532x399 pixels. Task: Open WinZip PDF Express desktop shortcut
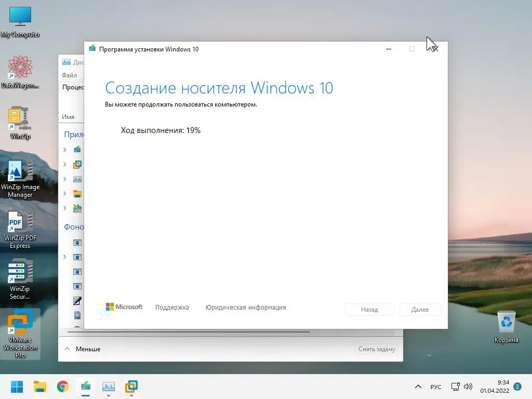pos(20,229)
